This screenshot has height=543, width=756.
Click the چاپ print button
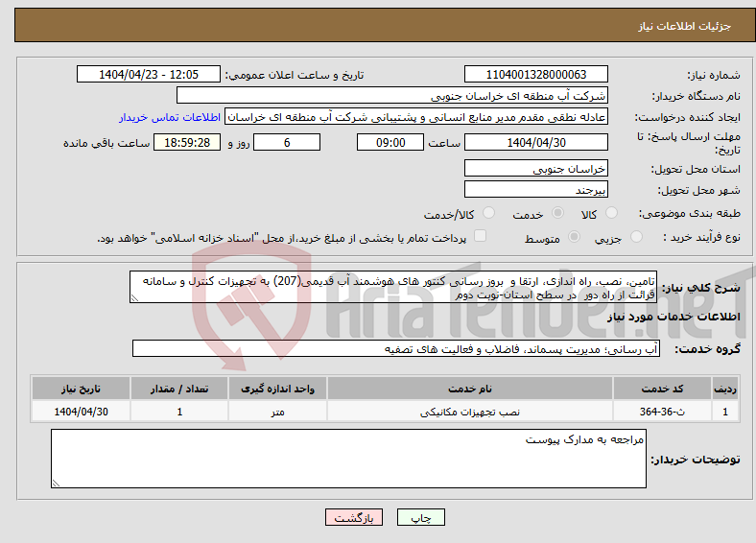421,517
